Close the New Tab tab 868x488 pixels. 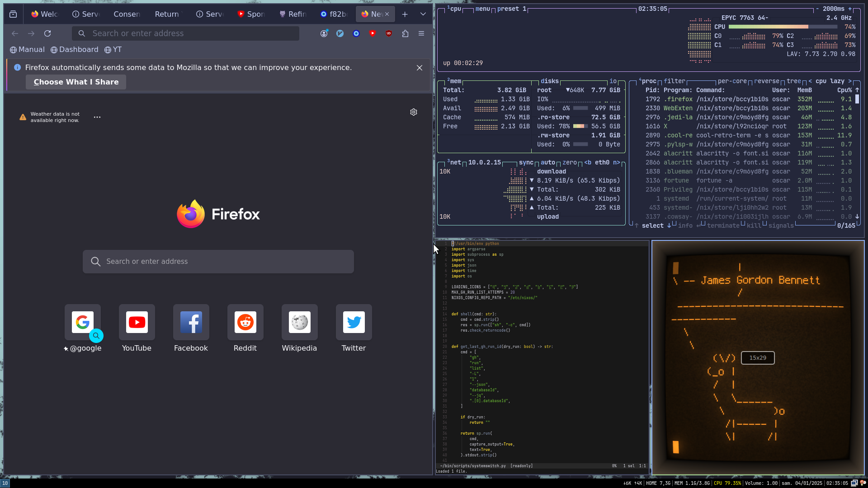click(387, 14)
